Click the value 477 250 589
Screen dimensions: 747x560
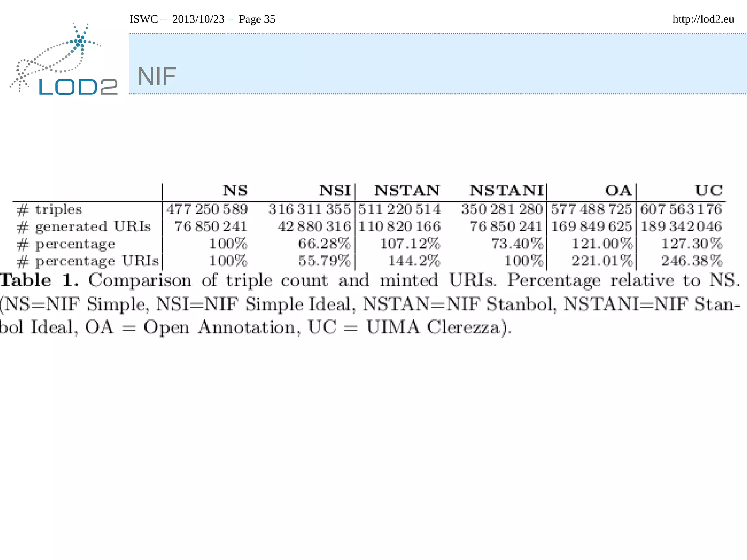coord(207,209)
